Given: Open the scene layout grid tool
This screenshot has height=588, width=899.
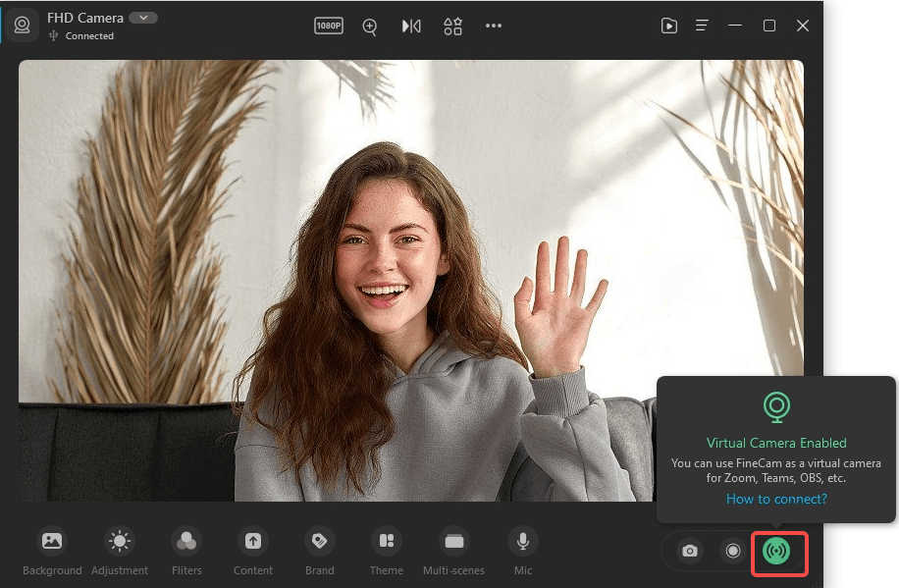Looking at the screenshot, I should (x=452, y=27).
